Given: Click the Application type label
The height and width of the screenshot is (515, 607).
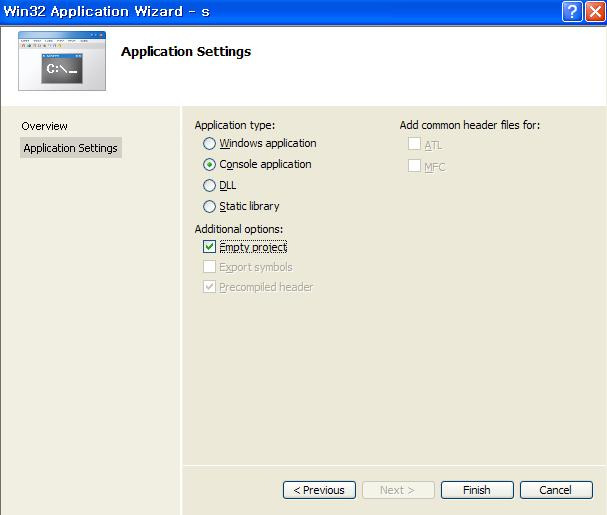Looking at the screenshot, I should 235,125.
